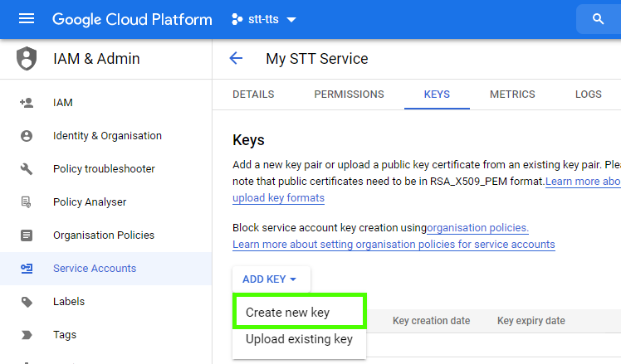Sort by Key expiry date column
The width and height of the screenshot is (621, 364).
[531, 321]
